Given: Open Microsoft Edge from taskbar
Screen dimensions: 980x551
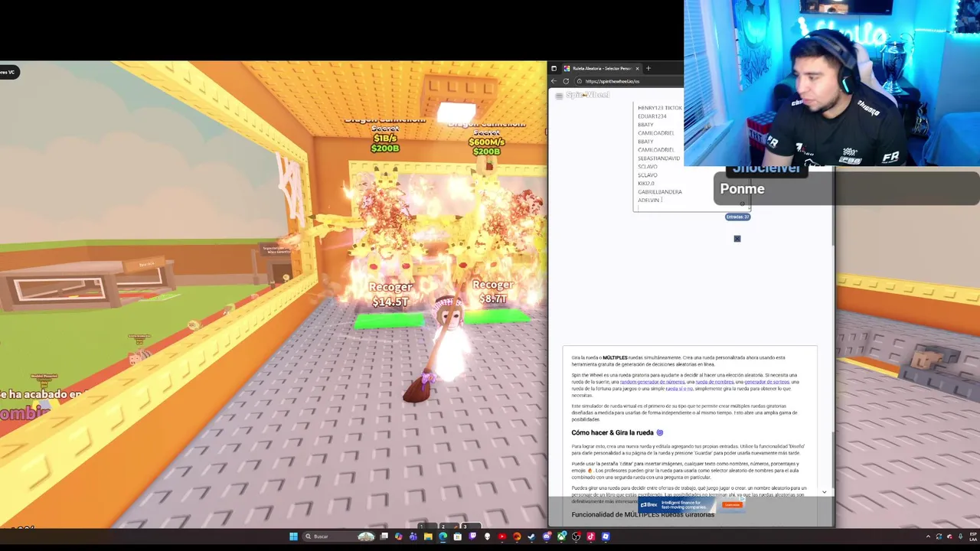Looking at the screenshot, I should pos(443,536).
